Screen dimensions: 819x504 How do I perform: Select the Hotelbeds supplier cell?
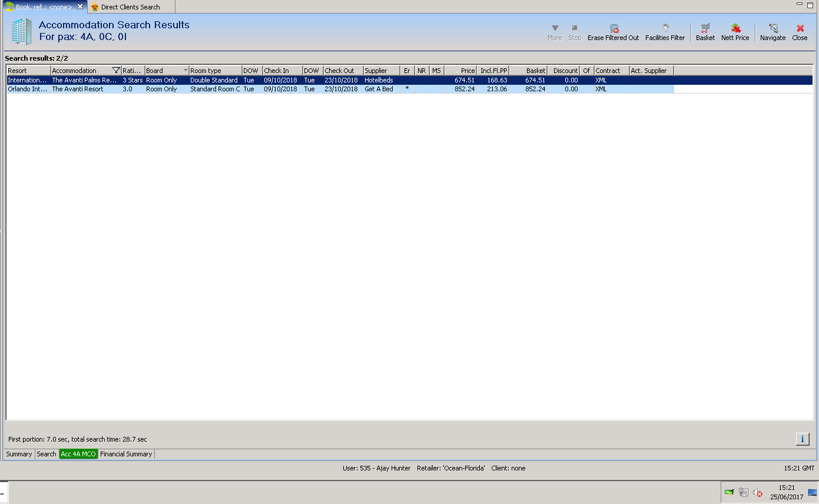(382, 80)
